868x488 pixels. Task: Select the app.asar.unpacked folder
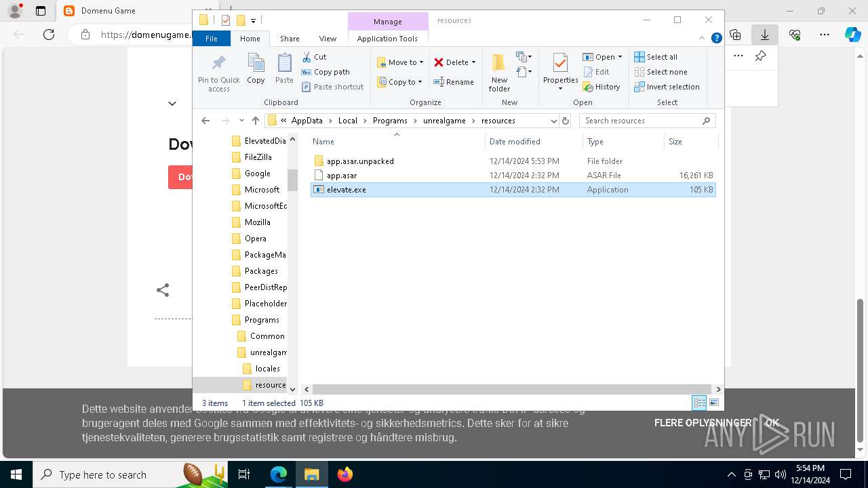[x=513, y=161]
